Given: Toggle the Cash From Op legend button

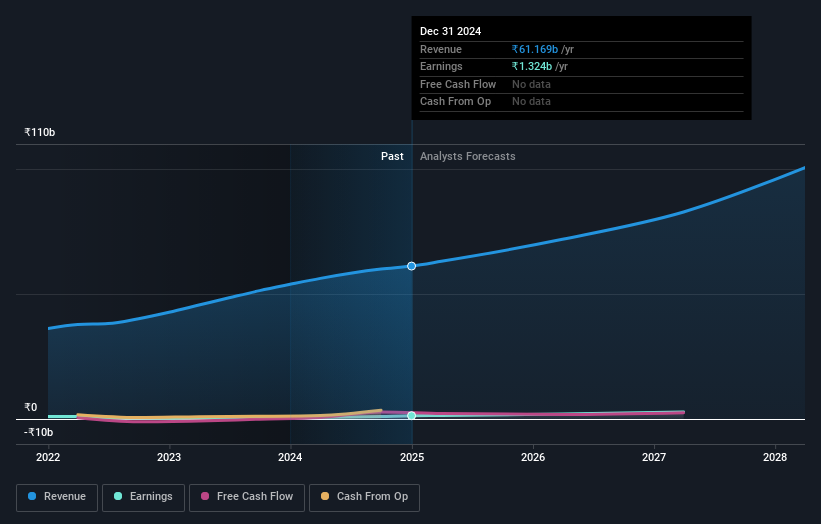Looking at the screenshot, I should coord(364,497).
